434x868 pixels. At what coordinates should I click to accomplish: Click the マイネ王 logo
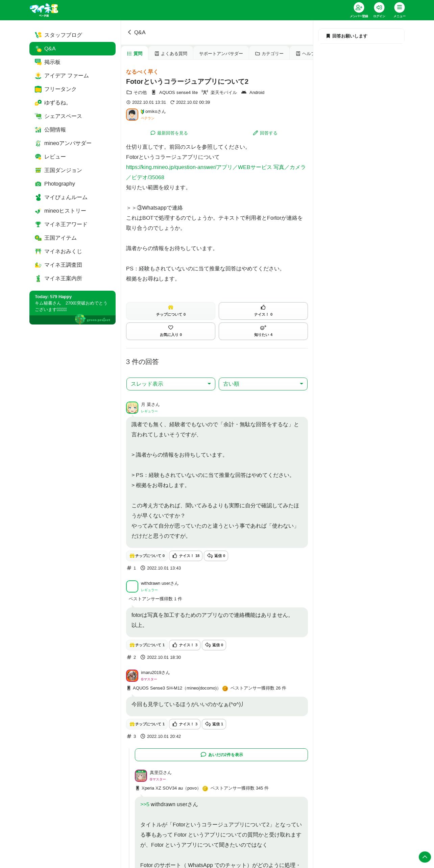pos(44,10)
